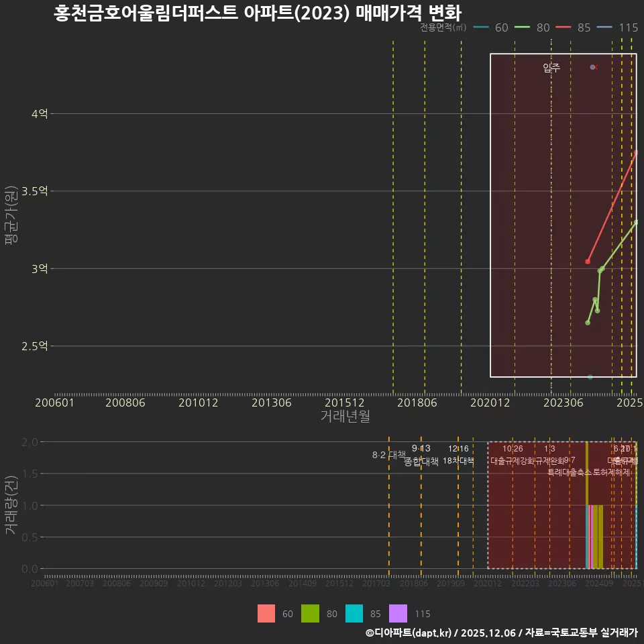Click the 1·3 규제완화 annotation

coord(549,456)
